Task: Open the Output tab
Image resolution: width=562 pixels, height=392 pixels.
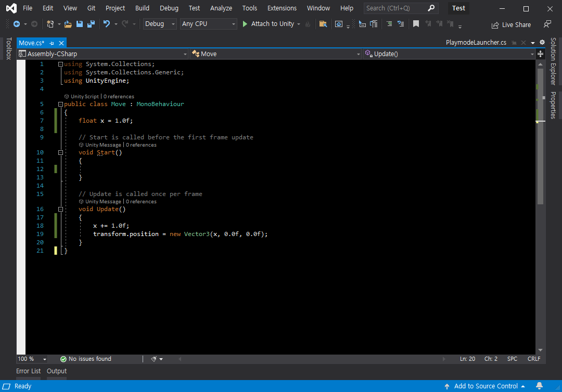Action: pyautogui.click(x=57, y=371)
